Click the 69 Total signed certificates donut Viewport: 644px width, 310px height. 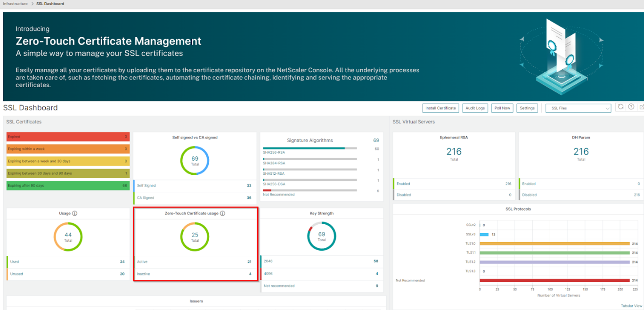tap(195, 160)
